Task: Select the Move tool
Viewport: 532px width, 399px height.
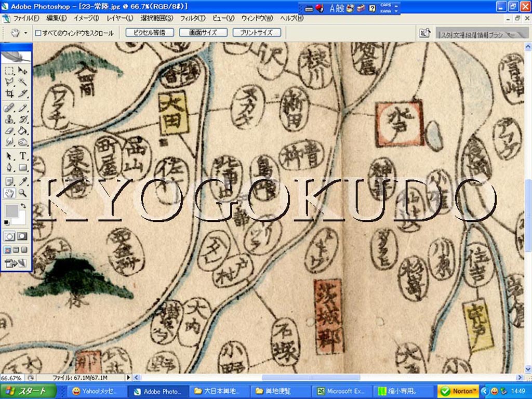Action: coord(22,71)
